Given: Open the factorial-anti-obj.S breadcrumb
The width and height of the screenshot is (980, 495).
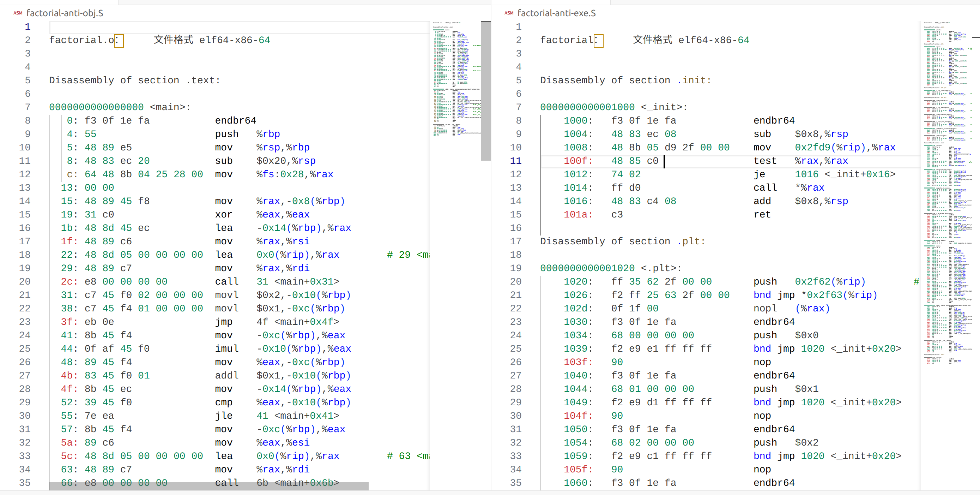Looking at the screenshot, I should (x=65, y=13).
